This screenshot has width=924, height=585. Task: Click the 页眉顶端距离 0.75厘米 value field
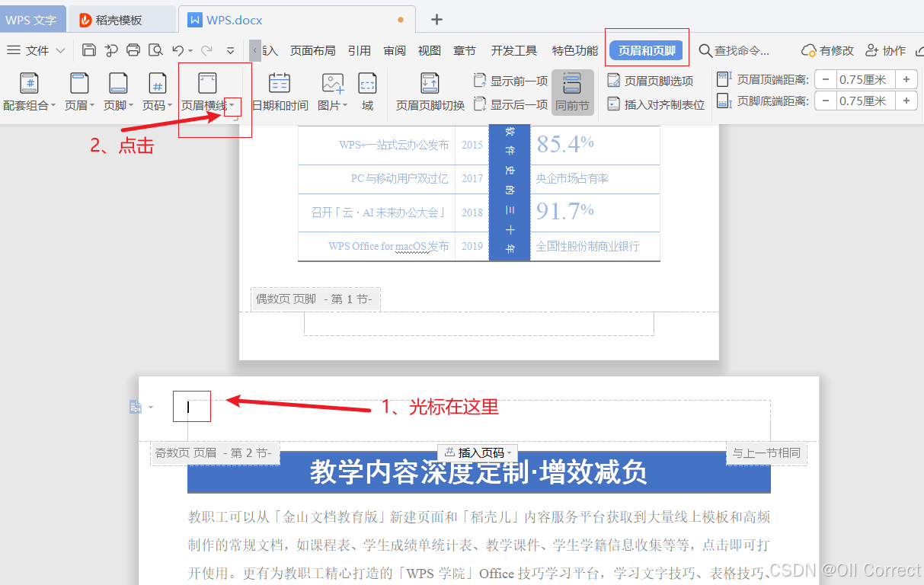(x=865, y=79)
